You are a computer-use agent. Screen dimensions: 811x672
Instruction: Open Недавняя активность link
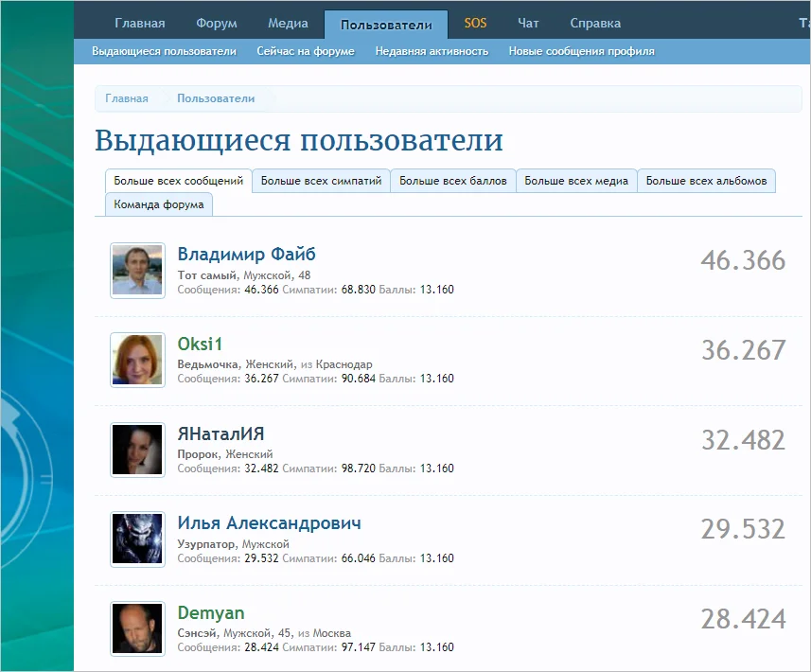click(432, 51)
